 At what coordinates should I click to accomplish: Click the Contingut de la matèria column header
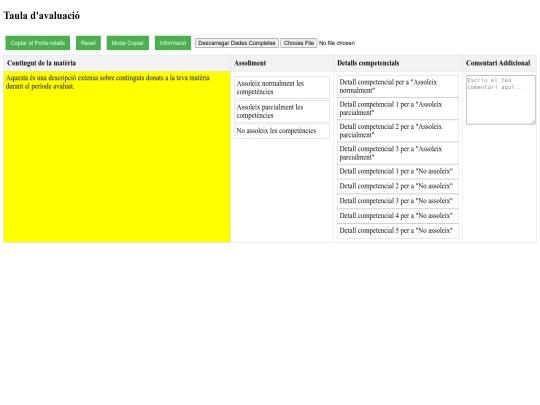click(117, 63)
